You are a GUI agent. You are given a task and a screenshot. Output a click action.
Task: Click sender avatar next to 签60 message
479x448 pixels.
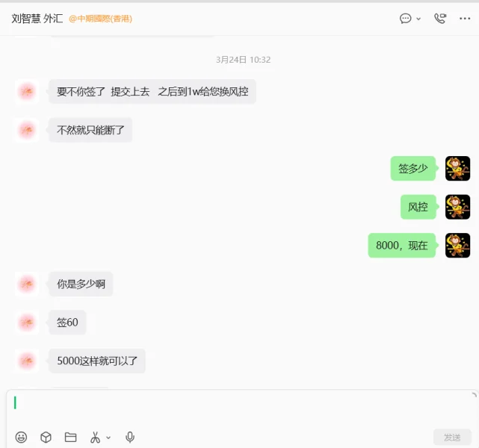click(27, 323)
